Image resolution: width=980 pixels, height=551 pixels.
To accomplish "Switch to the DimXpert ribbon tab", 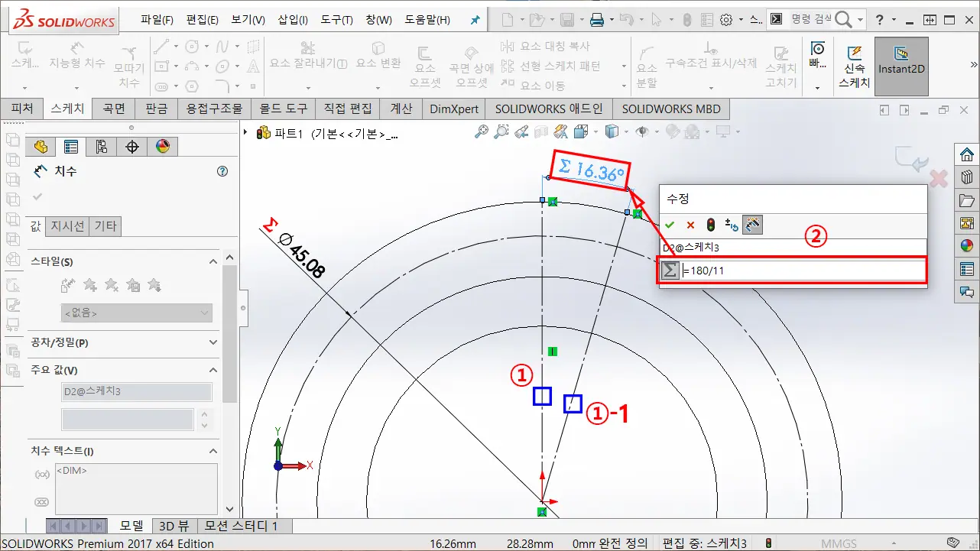I will pos(454,109).
